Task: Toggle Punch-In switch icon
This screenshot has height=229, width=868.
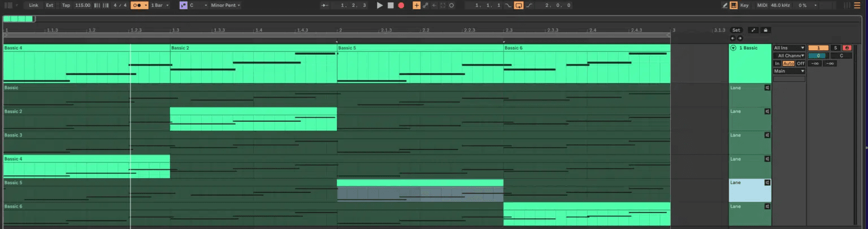Action: tap(508, 5)
